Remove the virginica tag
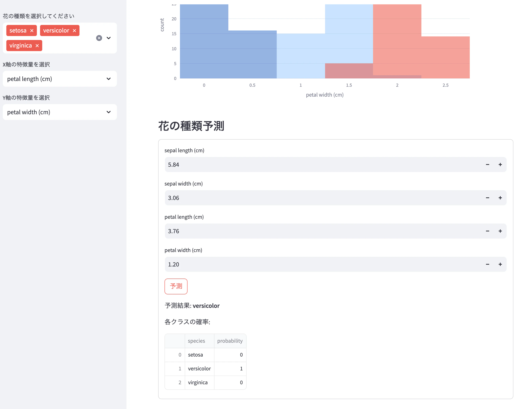Image resolution: width=532 pixels, height=409 pixels. click(x=37, y=46)
